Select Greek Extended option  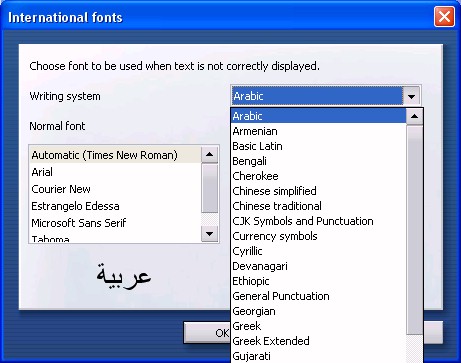(319, 341)
